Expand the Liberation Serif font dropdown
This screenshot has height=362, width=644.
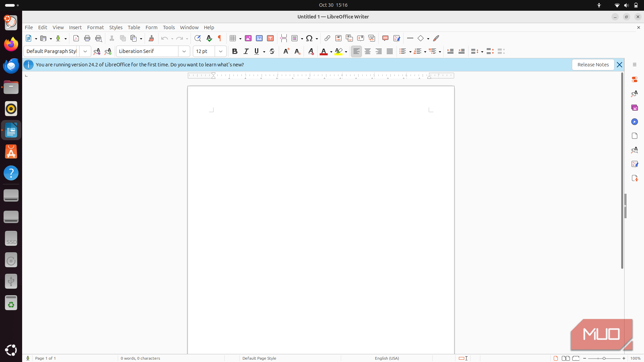click(184, 51)
